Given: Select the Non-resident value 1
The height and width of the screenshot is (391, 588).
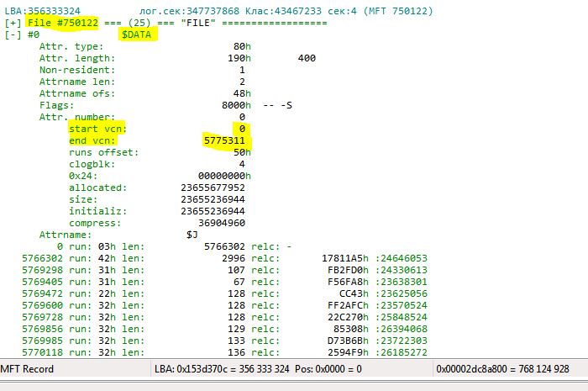Looking at the screenshot, I should 242,70.
